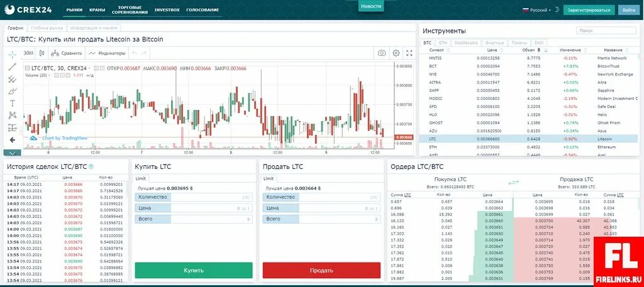
Task: Open the Рынки menu
Action: 74,10
